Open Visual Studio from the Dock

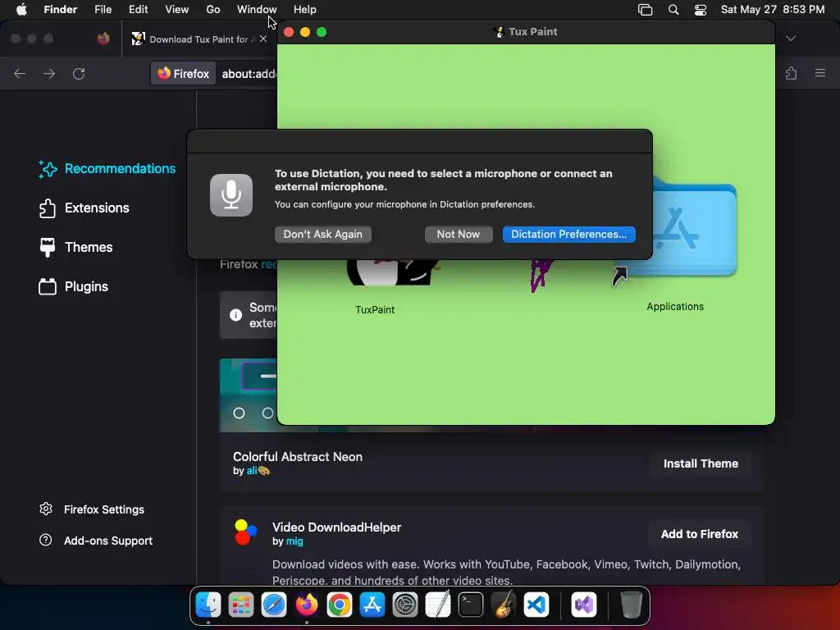tap(584, 605)
